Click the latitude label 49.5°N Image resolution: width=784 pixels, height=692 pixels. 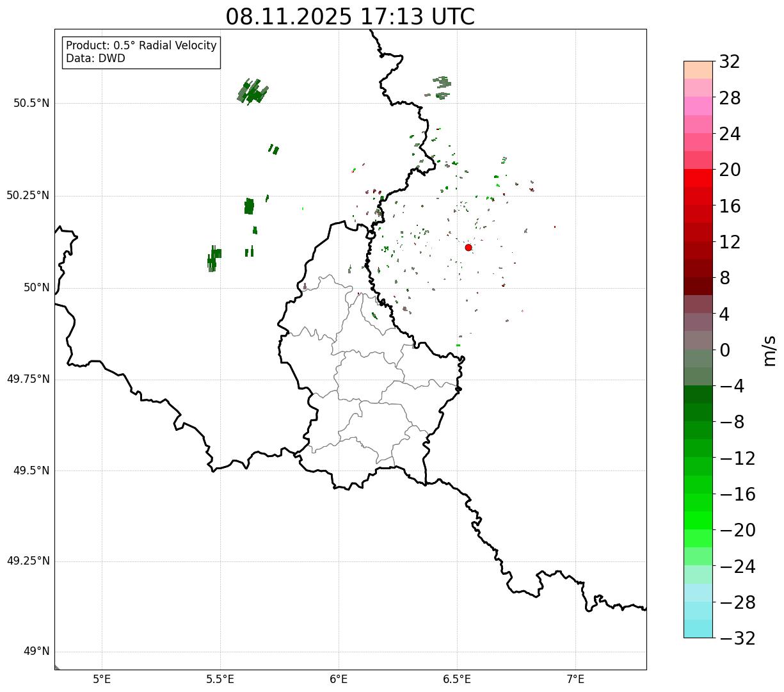(x=31, y=471)
